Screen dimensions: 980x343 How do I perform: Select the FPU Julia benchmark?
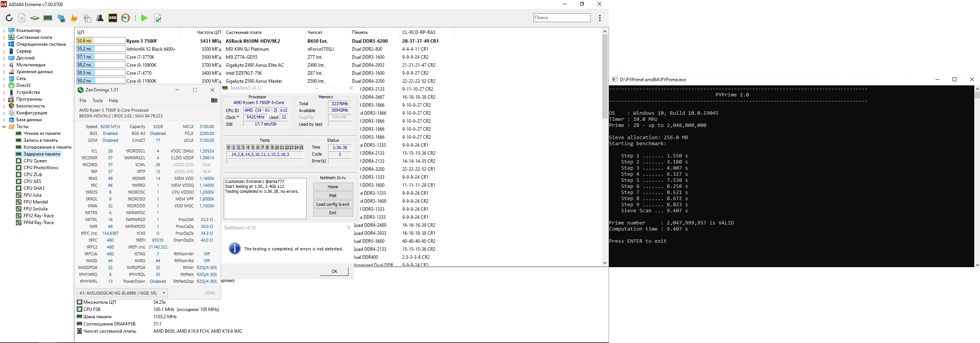(x=32, y=195)
